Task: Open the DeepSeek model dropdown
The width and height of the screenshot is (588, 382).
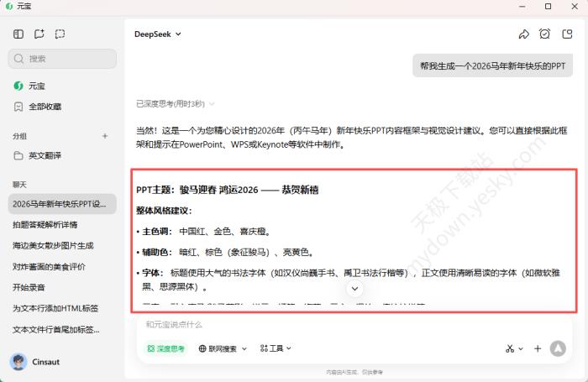Action: point(158,34)
